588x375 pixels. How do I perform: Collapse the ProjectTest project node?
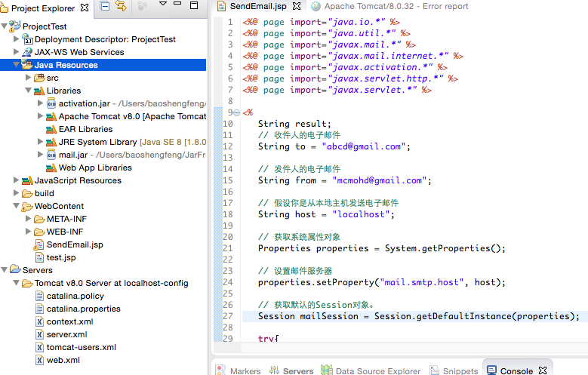pyautogui.click(x=4, y=26)
